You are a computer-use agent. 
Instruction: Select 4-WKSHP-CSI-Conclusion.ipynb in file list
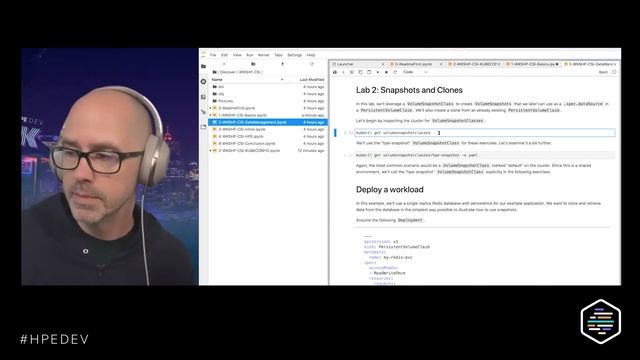coord(268,143)
